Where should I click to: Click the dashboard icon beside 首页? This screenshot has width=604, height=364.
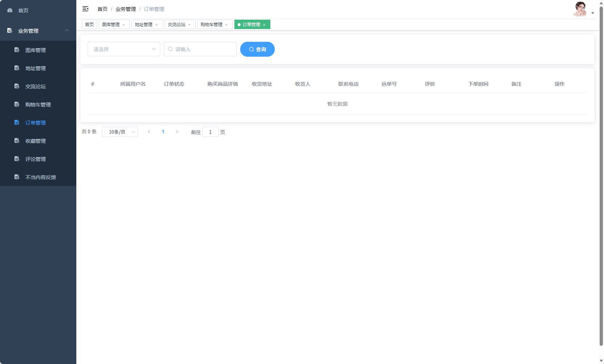(x=9, y=10)
